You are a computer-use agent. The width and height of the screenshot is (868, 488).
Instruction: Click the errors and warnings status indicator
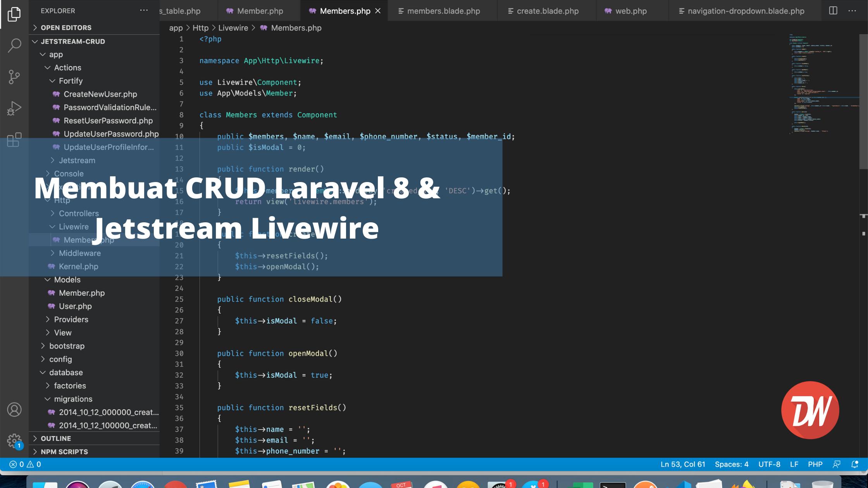coord(25,464)
